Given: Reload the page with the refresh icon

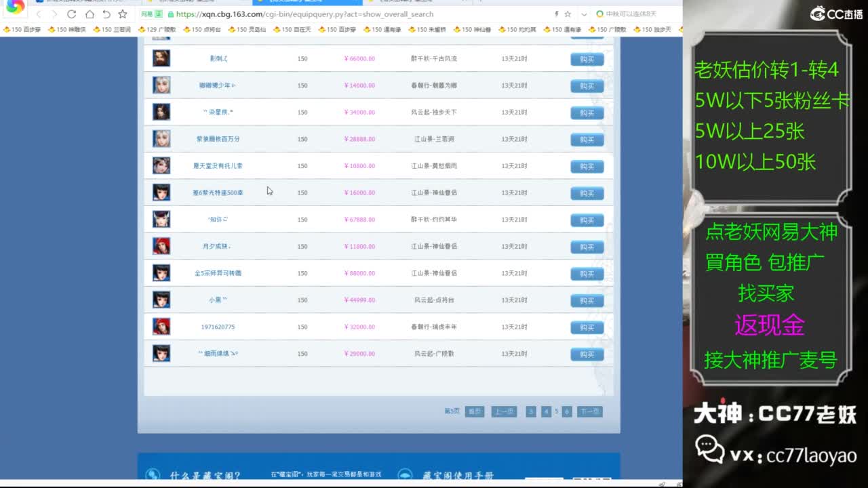Looking at the screenshot, I should pyautogui.click(x=71, y=14).
